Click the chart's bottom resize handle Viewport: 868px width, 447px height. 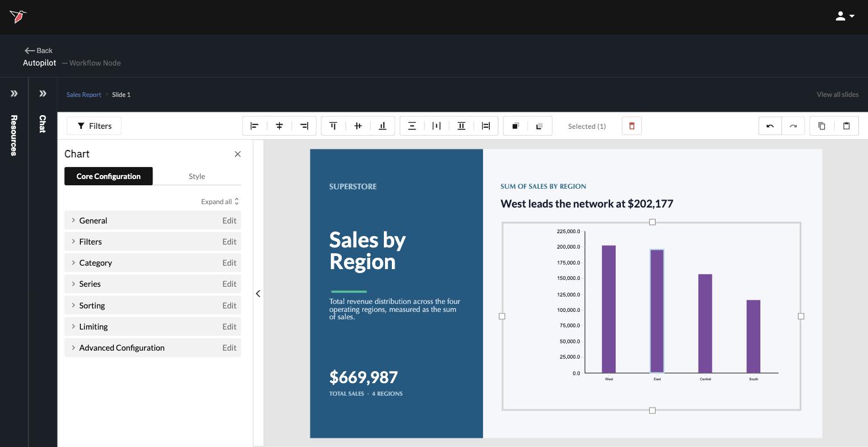652,411
